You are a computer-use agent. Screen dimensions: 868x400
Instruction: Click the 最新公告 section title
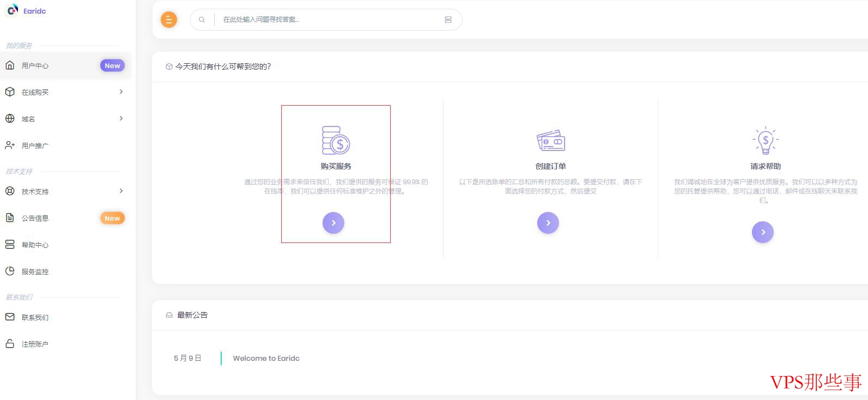(192, 315)
